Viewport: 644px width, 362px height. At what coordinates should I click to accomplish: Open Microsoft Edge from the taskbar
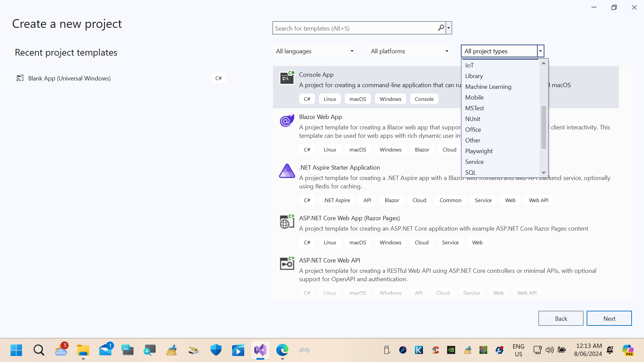tap(282, 350)
